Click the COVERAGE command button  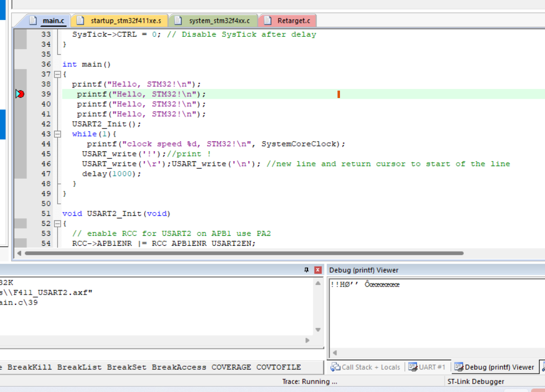tap(231, 367)
